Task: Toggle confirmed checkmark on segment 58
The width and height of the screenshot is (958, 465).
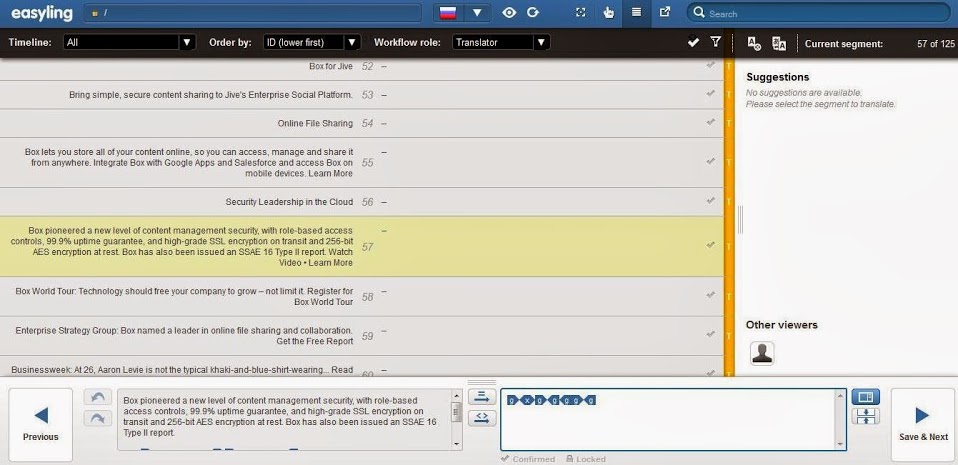Action: pyautogui.click(x=710, y=295)
